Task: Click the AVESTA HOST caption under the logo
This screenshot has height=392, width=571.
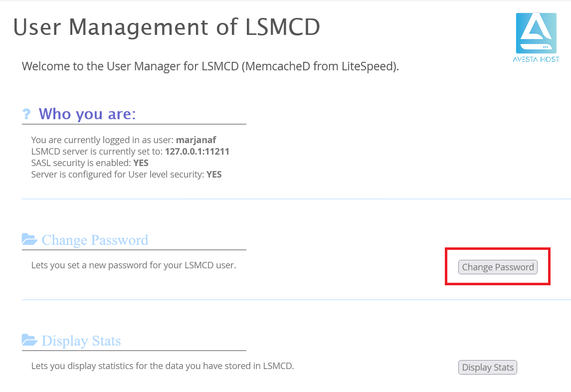Action: (x=536, y=59)
